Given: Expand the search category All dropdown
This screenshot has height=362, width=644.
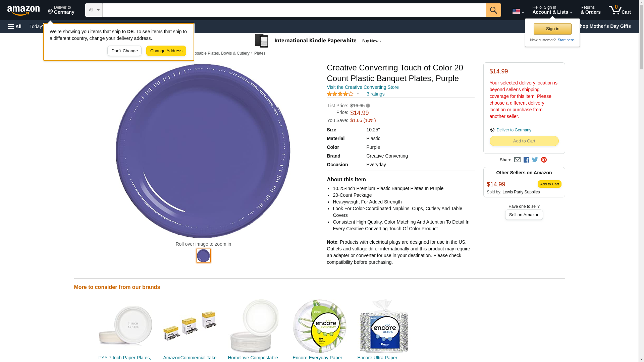Looking at the screenshot, I should point(94,10).
